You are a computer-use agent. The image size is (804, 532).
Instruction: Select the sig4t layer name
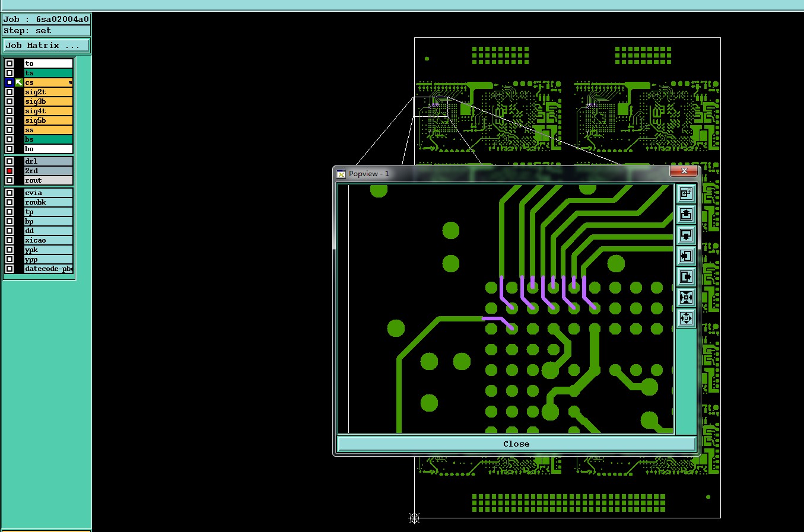36,111
